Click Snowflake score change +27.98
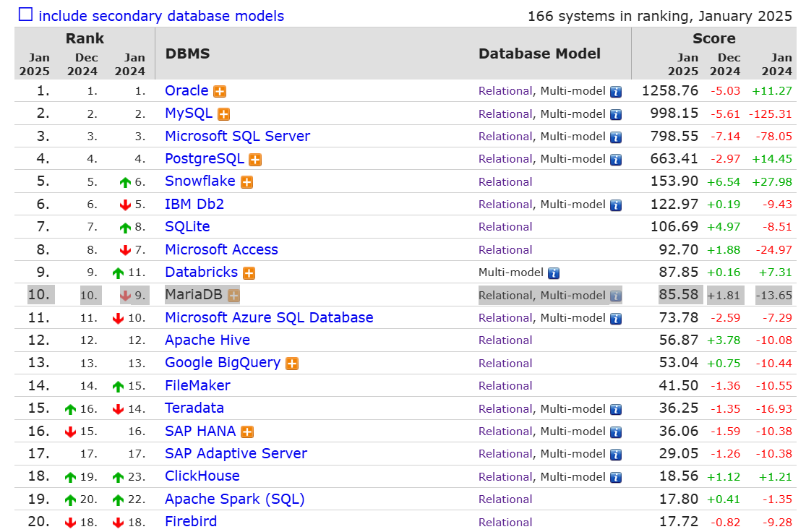806x532 pixels. (x=772, y=182)
